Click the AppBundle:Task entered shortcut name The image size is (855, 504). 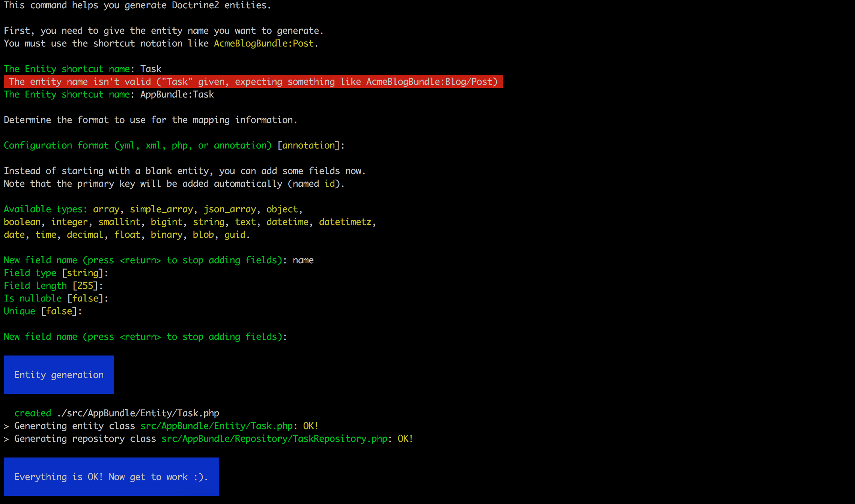[x=177, y=94]
